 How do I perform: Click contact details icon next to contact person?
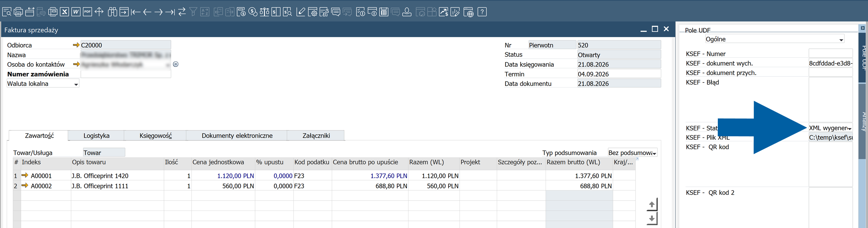click(x=176, y=64)
